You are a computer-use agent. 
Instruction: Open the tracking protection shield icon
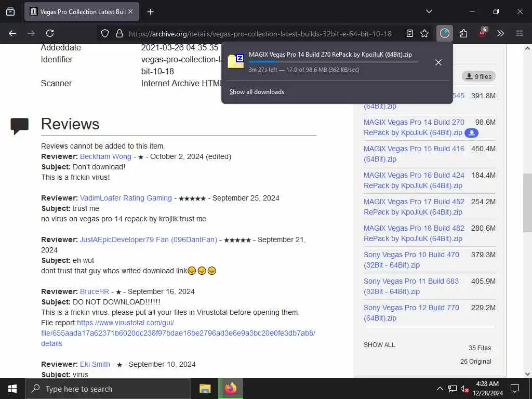click(x=105, y=33)
